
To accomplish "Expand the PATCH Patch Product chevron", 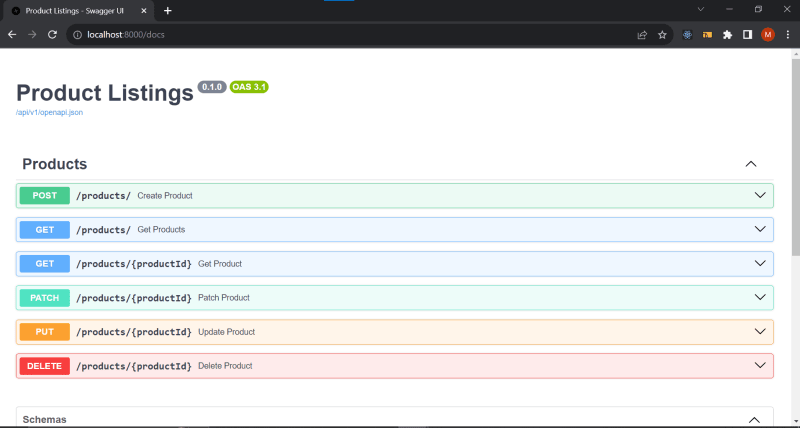I will (760, 297).
